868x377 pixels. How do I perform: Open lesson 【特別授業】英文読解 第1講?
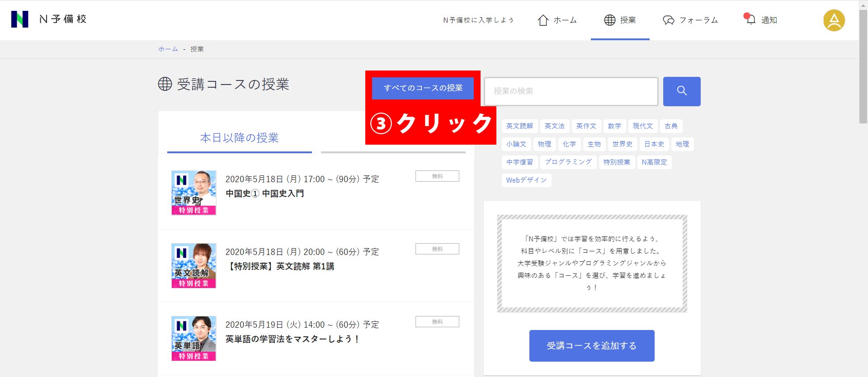coord(280,266)
